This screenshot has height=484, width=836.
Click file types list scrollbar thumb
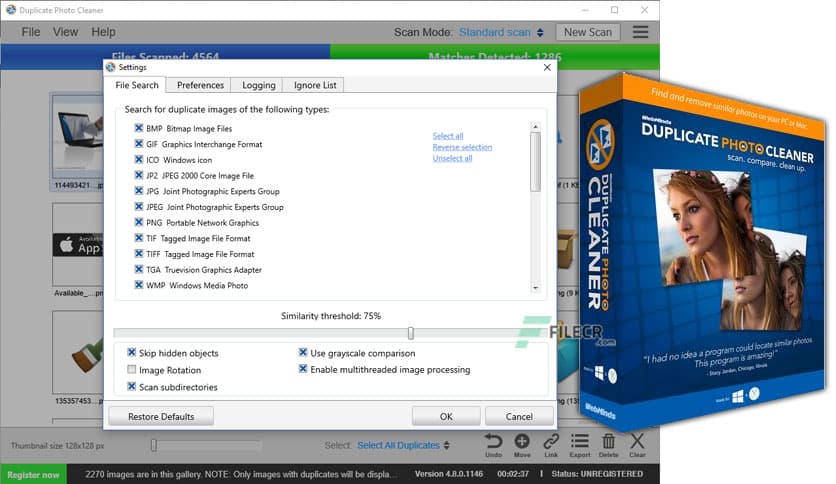[535, 162]
